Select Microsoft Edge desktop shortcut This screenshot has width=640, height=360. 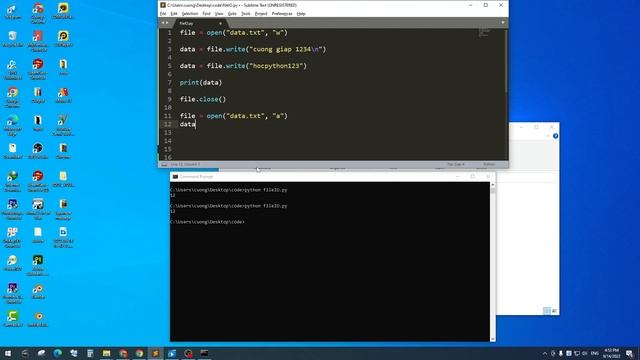(x=13, y=125)
